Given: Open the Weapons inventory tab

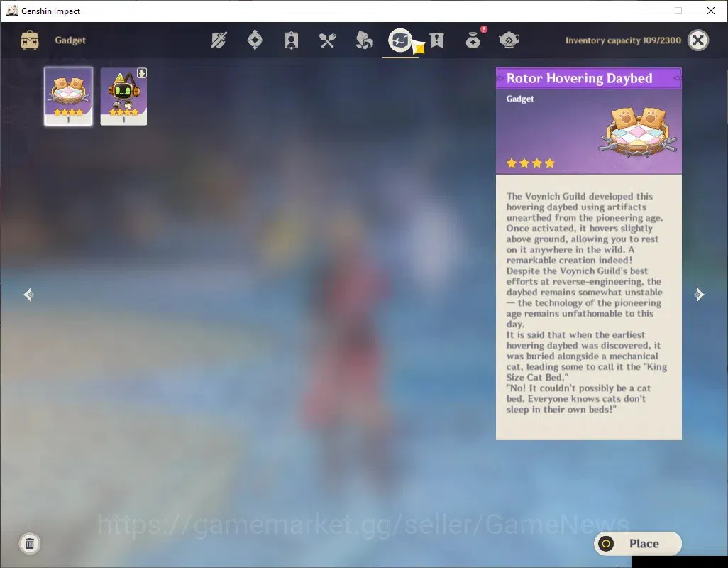Looking at the screenshot, I should pyautogui.click(x=219, y=40).
